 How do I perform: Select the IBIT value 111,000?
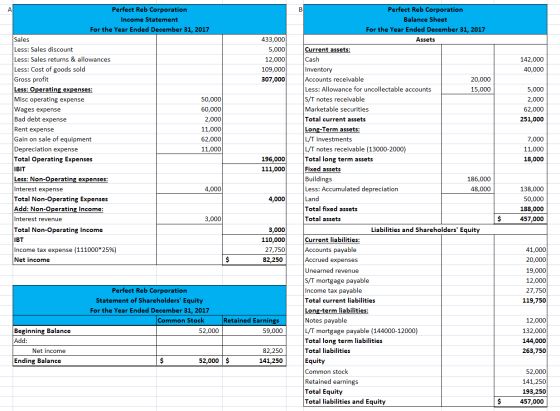[x=273, y=169]
